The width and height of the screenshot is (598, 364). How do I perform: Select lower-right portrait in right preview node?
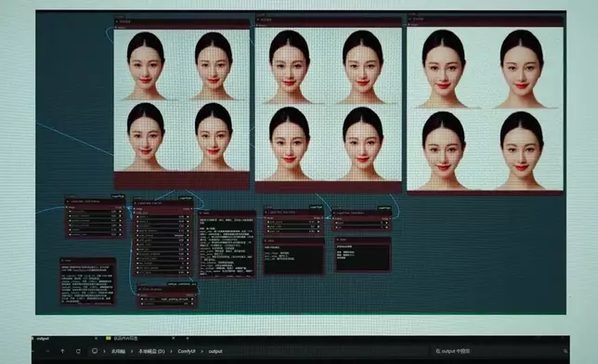[523, 149]
